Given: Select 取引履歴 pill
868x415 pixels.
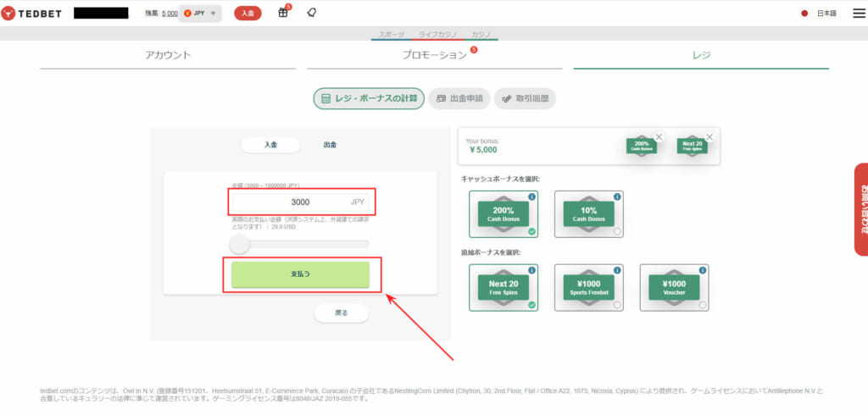Looking at the screenshot, I should point(525,98).
